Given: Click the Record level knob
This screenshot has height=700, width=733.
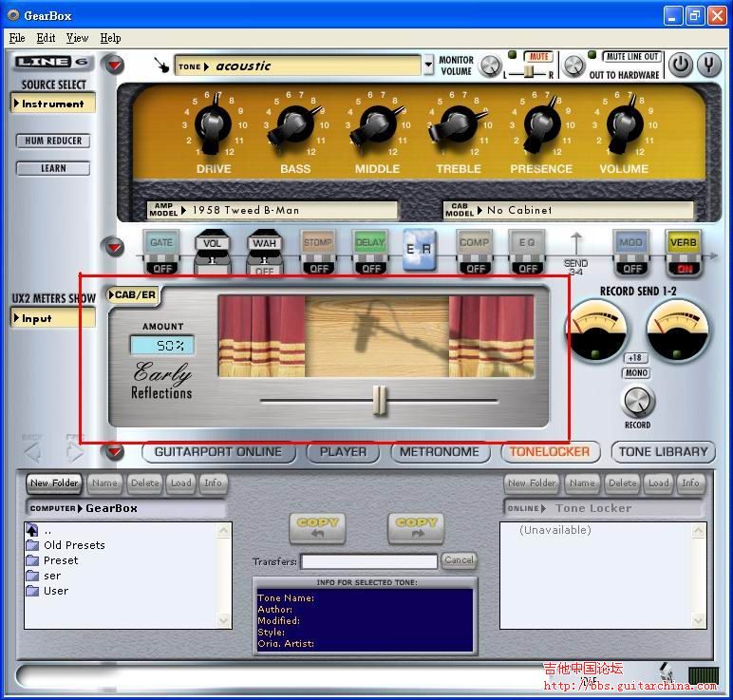Looking at the screenshot, I should (x=638, y=401).
